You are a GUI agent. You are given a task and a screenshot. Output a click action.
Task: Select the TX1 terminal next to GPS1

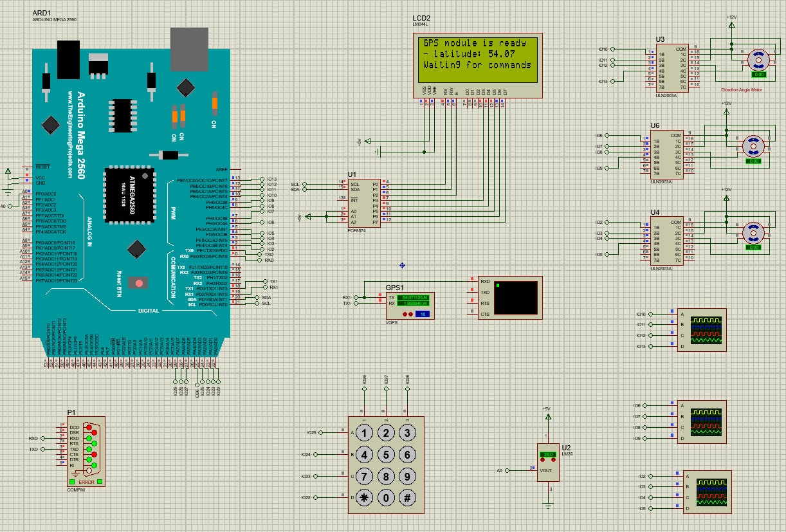pos(355,303)
